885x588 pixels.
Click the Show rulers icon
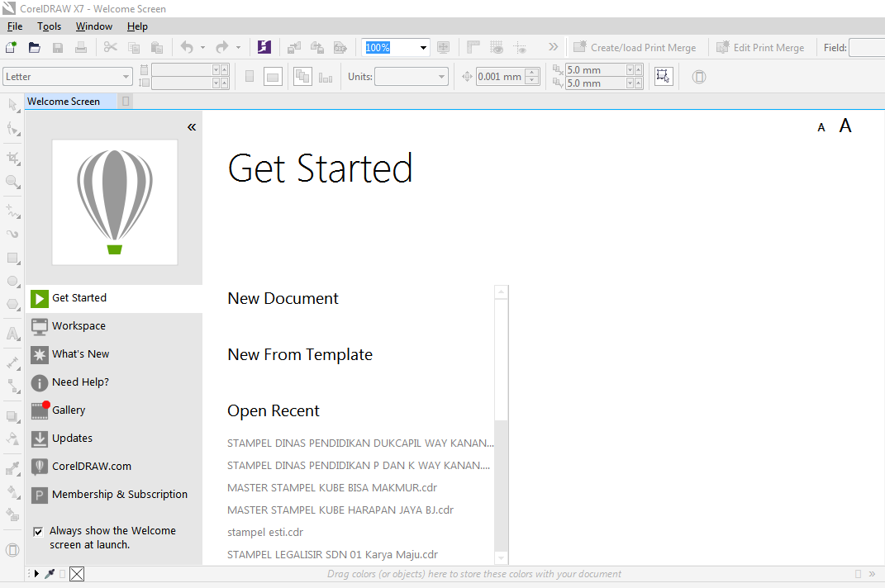pos(473,47)
